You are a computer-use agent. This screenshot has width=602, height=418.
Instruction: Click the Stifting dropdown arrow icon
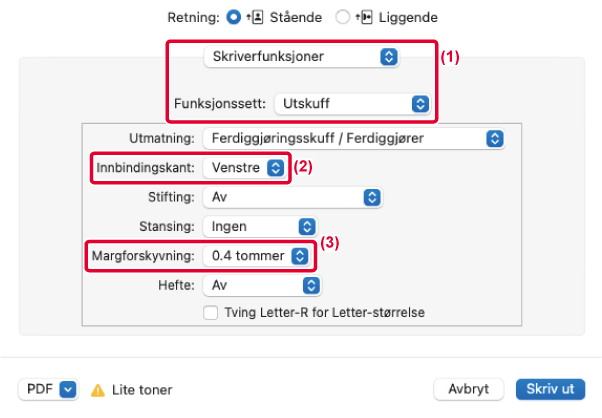[372, 197]
